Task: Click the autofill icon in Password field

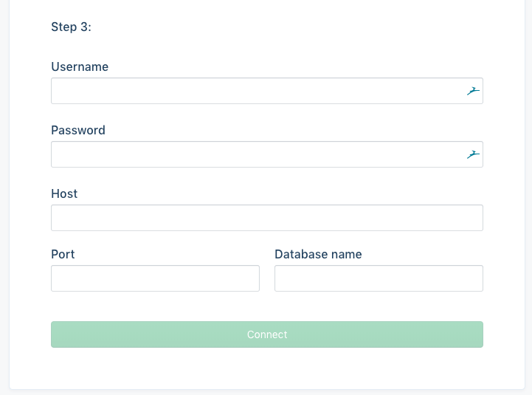Action: (473, 154)
